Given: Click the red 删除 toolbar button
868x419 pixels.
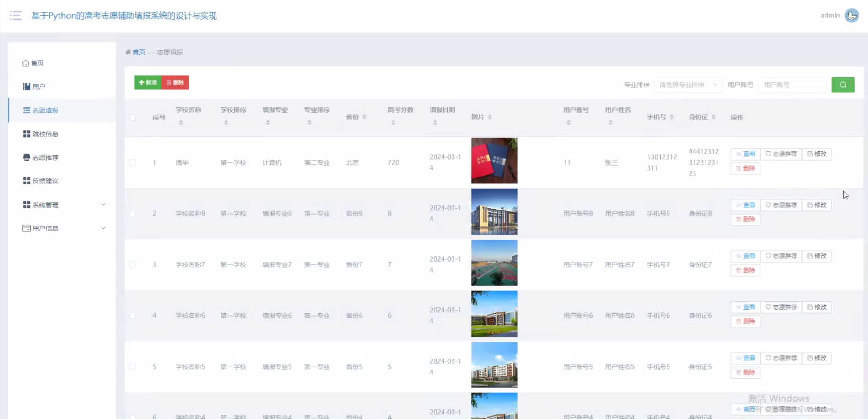Looking at the screenshot, I should tap(175, 82).
